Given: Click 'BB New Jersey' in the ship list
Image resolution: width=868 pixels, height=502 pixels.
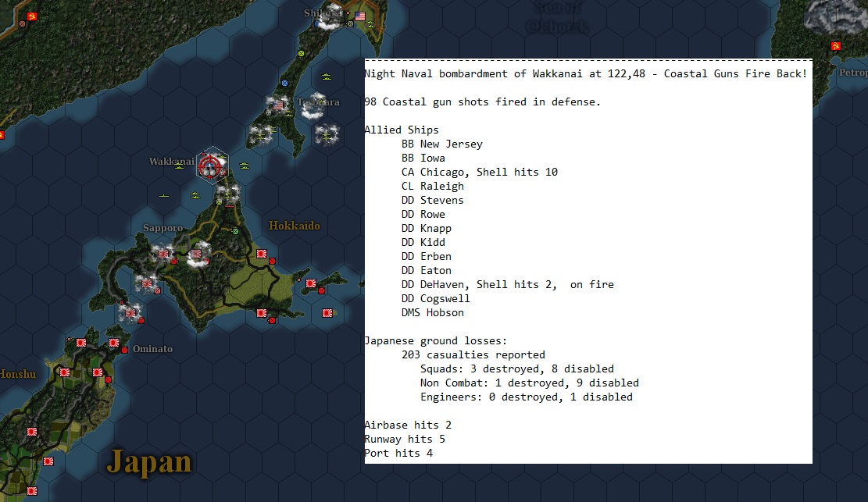Looking at the screenshot, I should 442,144.
